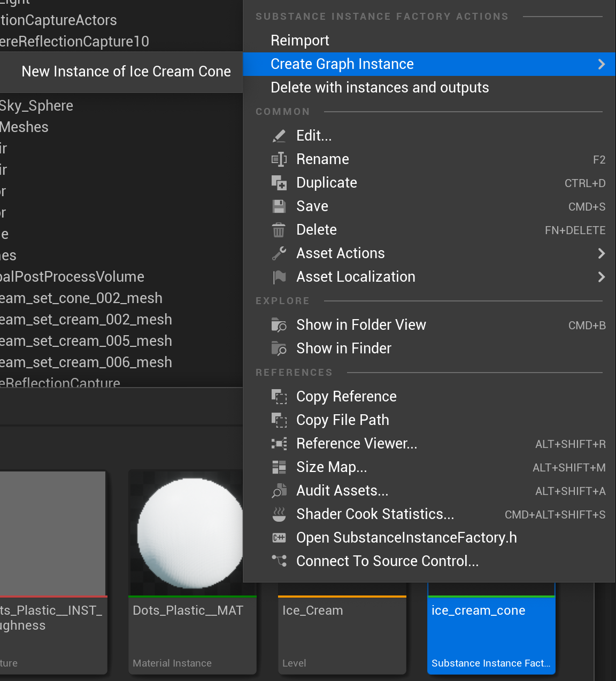Click the Shader Cook Statistics icon
The image size is (616, 681).
click(x=279, y=514)
